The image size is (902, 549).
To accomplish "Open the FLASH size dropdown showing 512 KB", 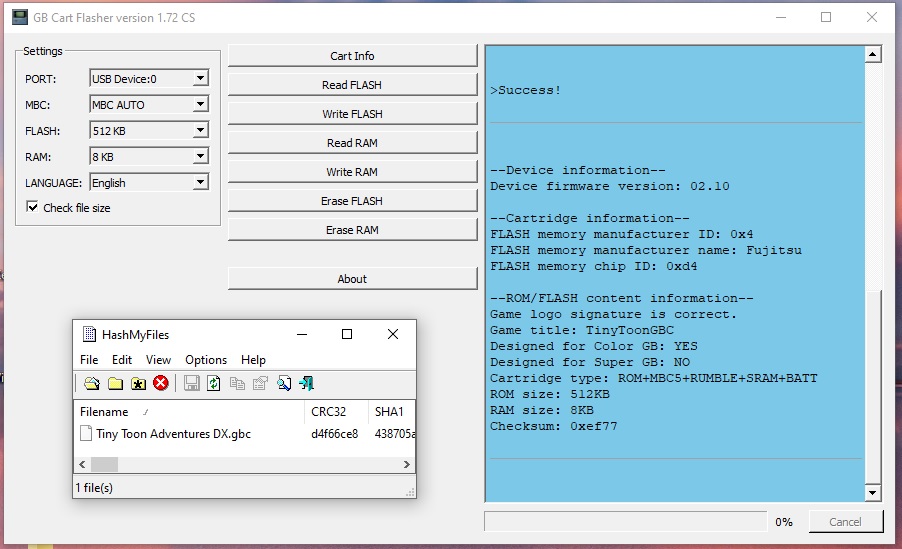I will (149, 131).
